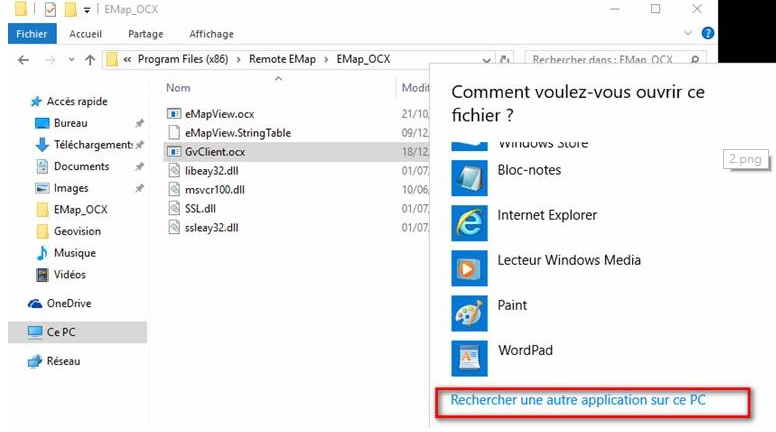Sort by the Modifié column header

pyautogui.click(x=415, y=88)
